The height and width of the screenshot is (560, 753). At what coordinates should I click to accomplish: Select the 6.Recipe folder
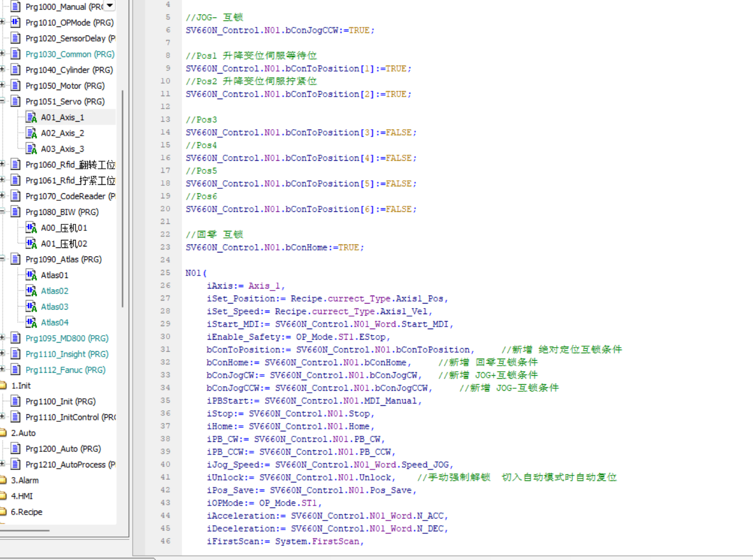tap(27, 512)
